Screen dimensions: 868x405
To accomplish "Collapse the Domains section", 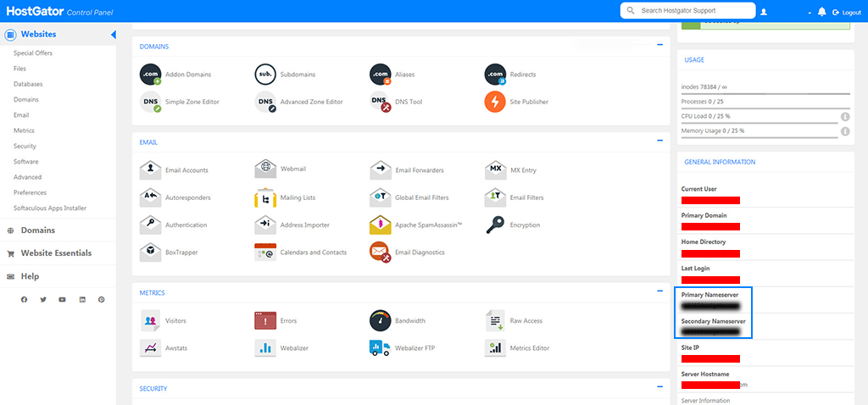I will click(x=659, y=45).
